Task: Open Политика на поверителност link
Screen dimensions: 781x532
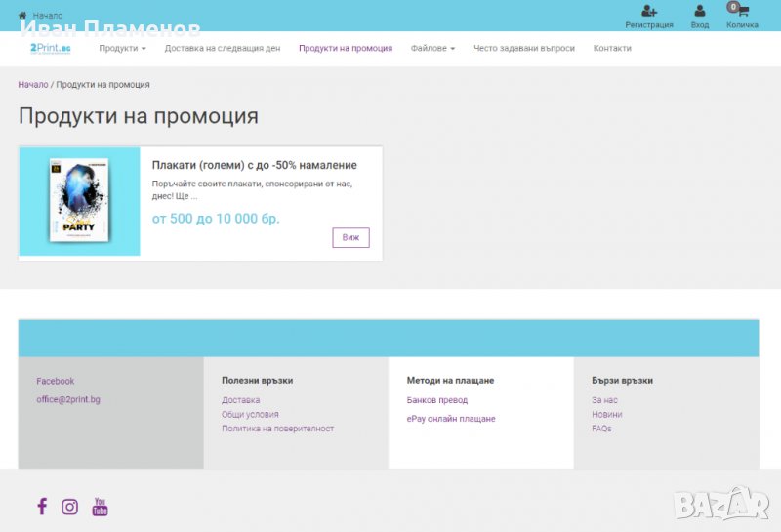Action: coord(277,429)
